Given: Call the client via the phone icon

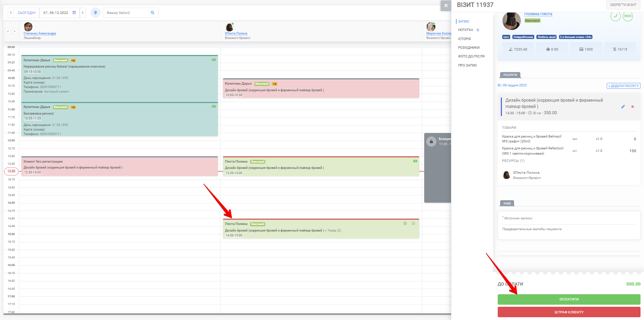Looking at the screenshot, I should (x=615, y=16).
